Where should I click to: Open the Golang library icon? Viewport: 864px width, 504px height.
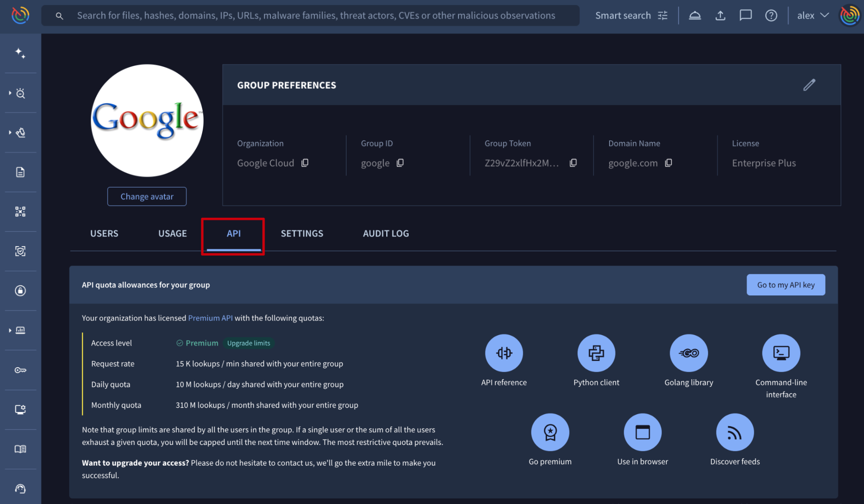(x=689, y=353)
